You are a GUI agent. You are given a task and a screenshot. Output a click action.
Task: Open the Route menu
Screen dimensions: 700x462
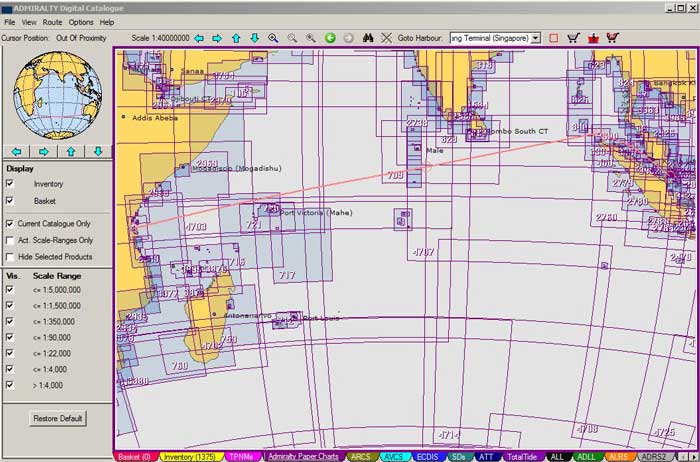52,21
